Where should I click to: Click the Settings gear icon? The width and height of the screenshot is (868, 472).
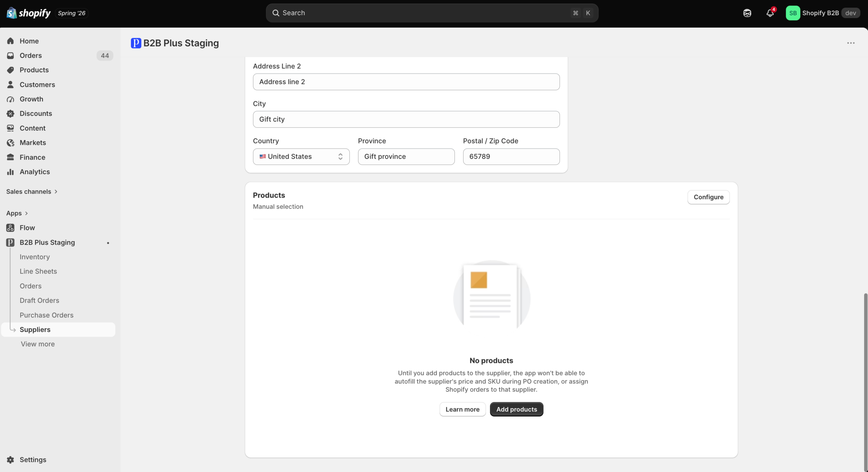(10, 460)
